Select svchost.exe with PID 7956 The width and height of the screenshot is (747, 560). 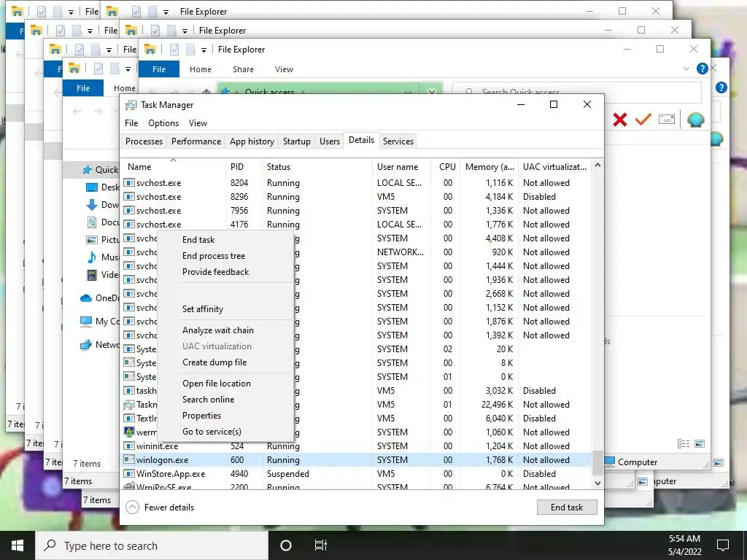(356, 211)
